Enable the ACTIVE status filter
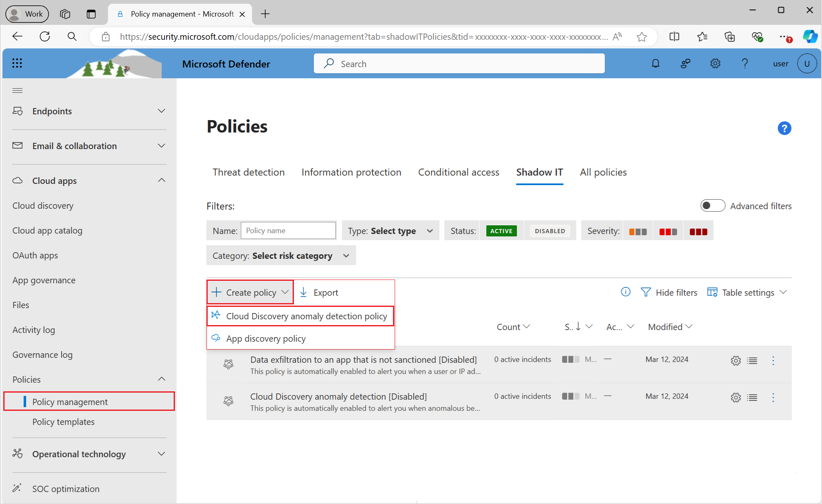Viewport: 822px width, 504px height. [500, 231]
